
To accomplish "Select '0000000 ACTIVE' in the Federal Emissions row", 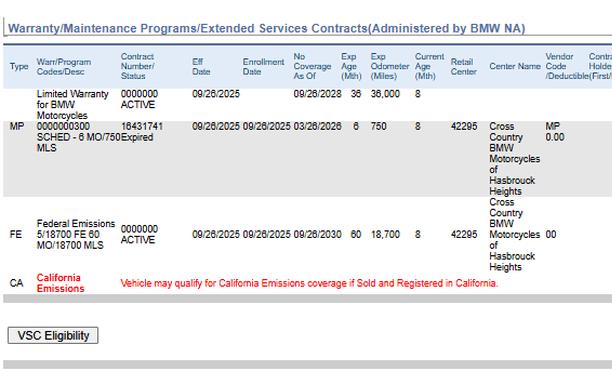I will coord(139,234).
